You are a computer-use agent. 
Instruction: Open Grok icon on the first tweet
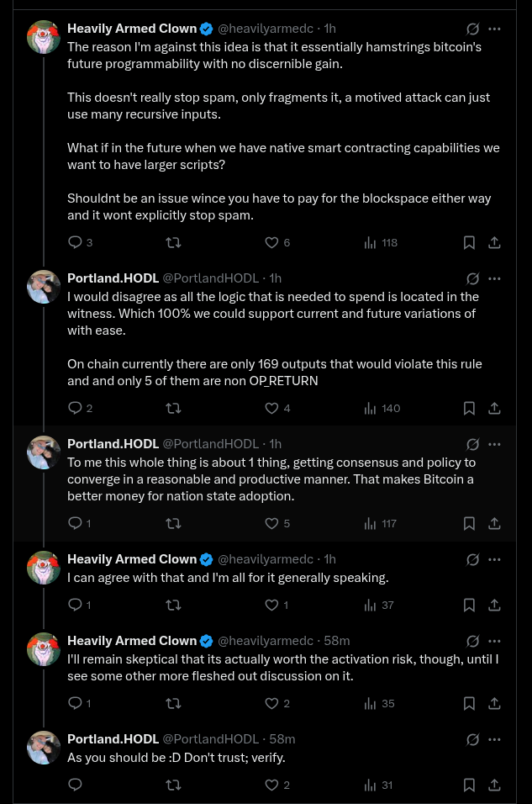pyautogui.click(x=472, y=29)
